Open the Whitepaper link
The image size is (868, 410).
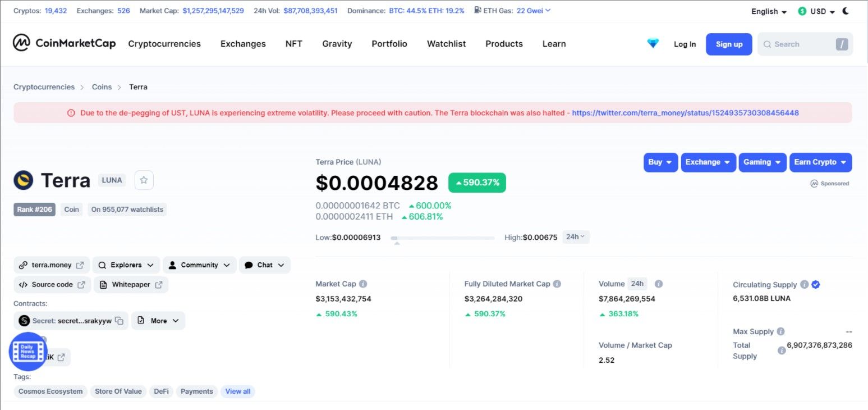pyautogui.click(x=131, y=285)
